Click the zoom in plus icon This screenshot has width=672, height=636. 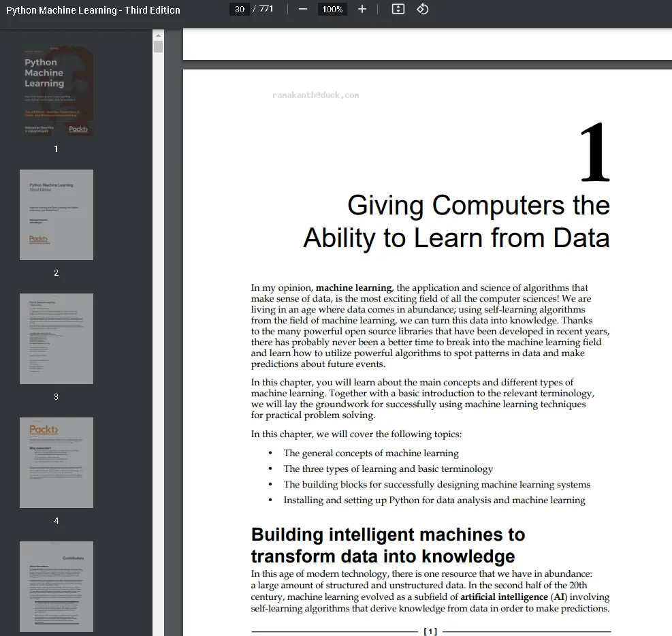tap(362, 10)
